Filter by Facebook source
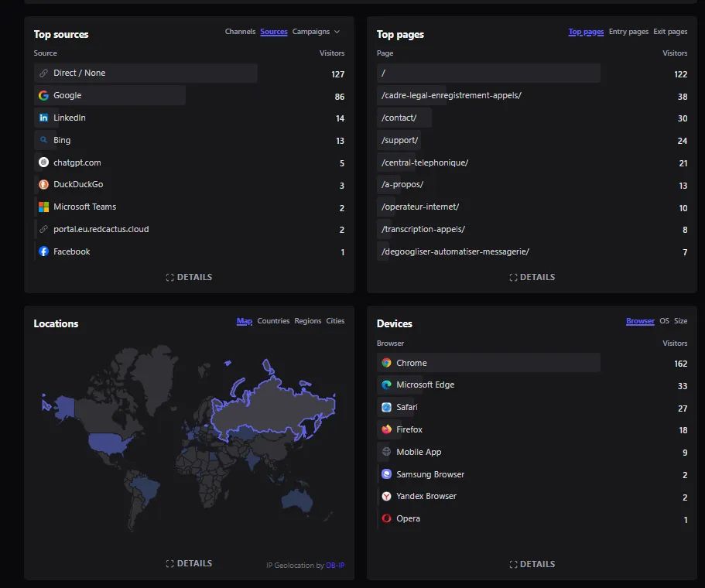 [190, 251]
